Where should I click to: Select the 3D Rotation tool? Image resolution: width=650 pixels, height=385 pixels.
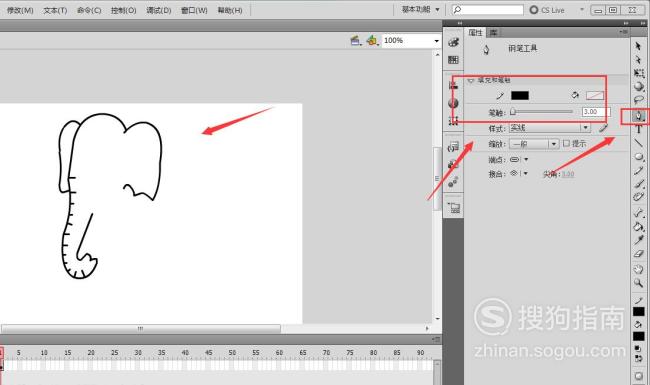point(638,86)
